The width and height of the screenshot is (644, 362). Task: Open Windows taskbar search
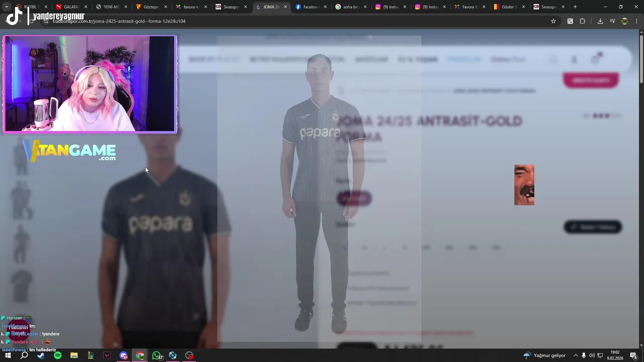pyautogui.click(x=24, y=355)
